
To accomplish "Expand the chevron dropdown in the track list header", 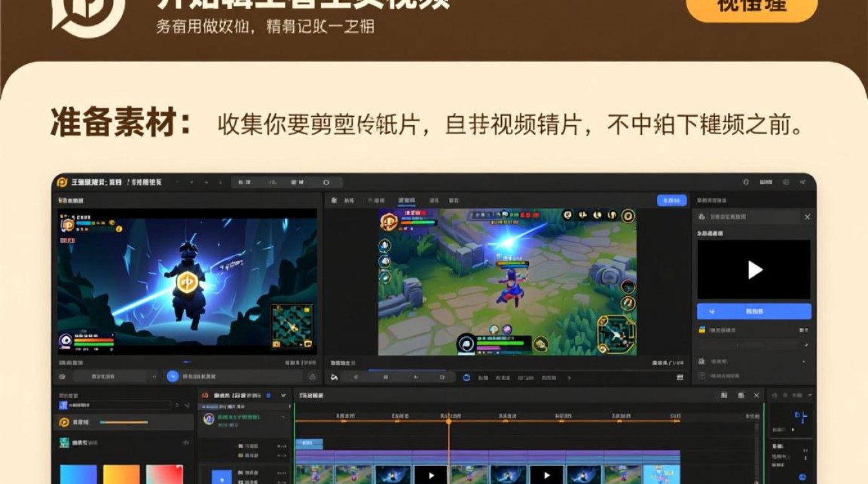I will click(283, 395).
